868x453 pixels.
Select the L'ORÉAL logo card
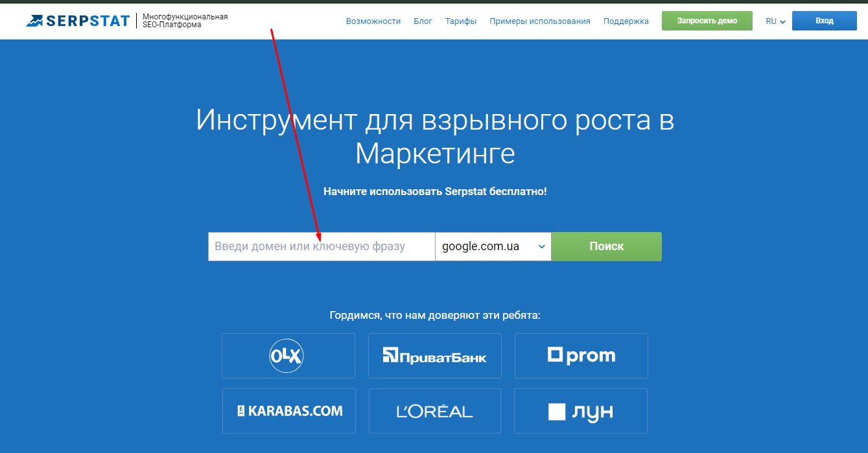(x=435, y=411)
